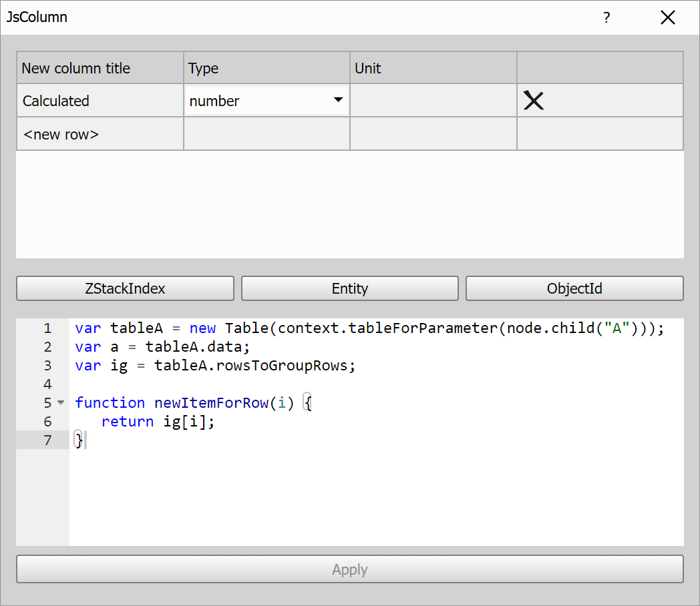This screenshot has width=700, height=606.
Task: Click the New column title header
Action: (x=100, y=68)
